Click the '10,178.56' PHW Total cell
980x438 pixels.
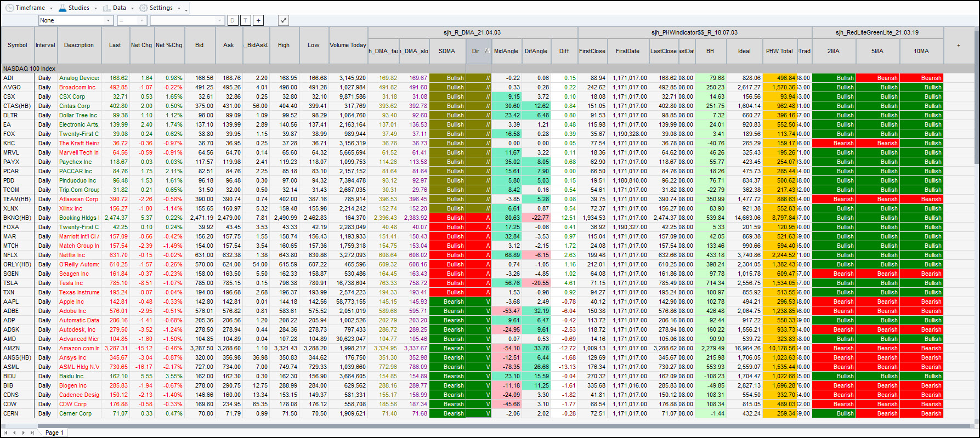pos(779,348)
